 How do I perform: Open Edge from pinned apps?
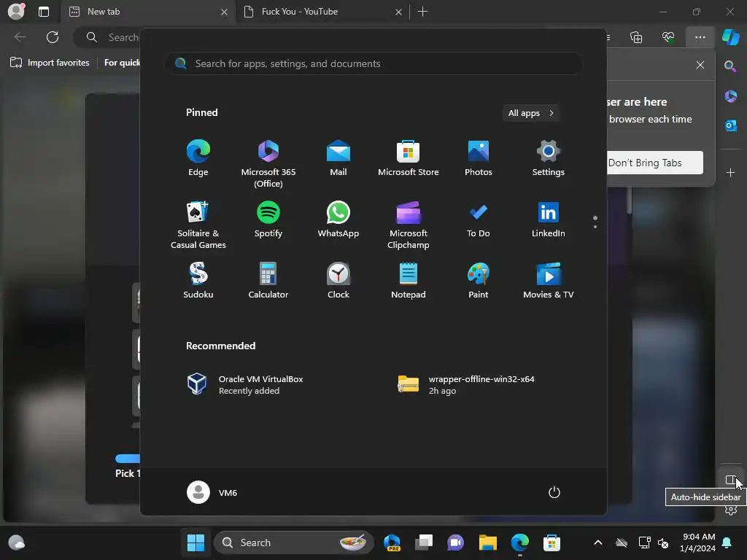[x=198, y=158]
